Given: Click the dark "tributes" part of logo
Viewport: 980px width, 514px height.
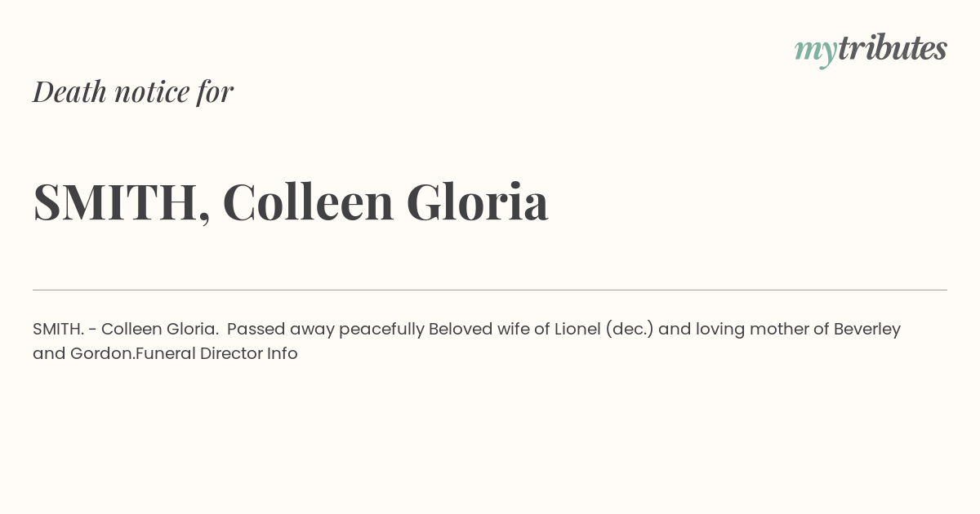Looking at the screenshot, I should tap(893, 47).
